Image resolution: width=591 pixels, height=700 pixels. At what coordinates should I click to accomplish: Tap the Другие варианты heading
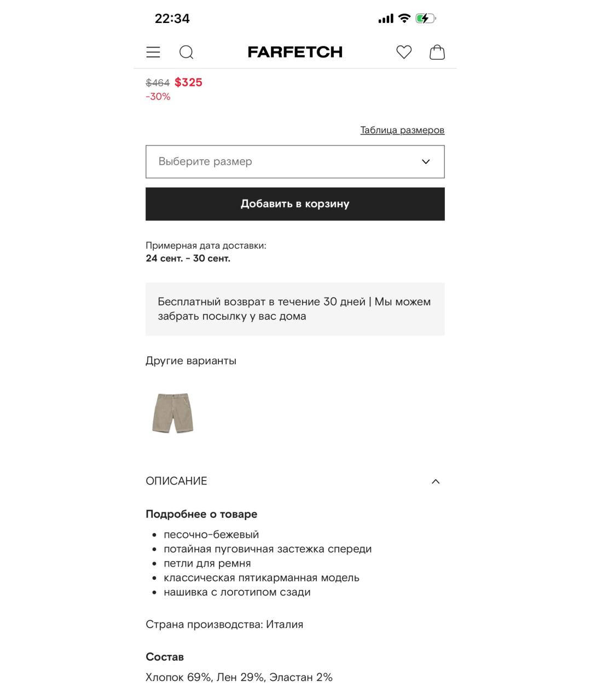[x=191, y=361]
